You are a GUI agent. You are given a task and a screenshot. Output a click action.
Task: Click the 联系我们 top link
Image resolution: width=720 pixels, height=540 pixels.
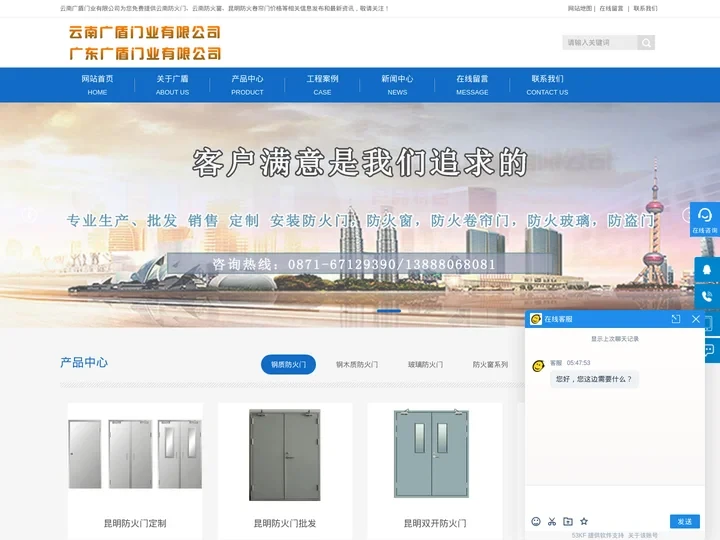tap(645, 8)
